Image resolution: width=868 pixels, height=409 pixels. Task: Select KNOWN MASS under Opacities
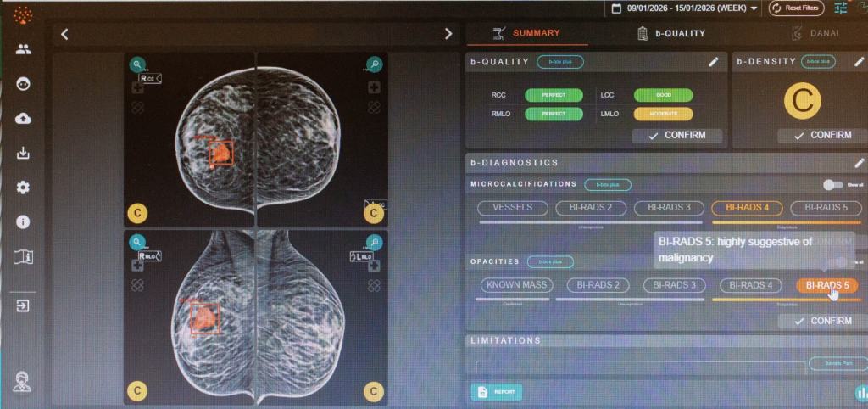(x=517, y=285)
